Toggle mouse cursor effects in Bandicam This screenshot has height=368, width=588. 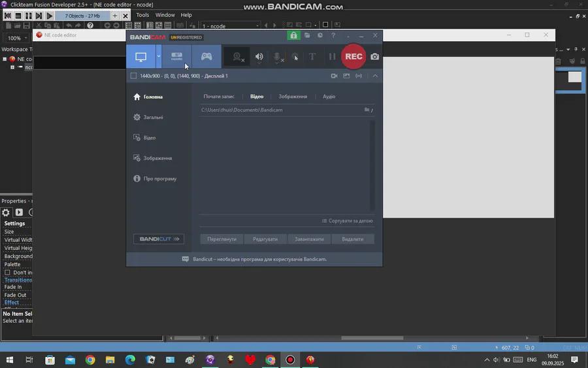295,57
